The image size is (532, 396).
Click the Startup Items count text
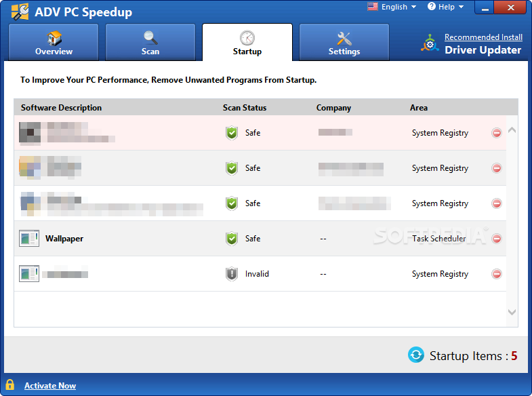473,355
